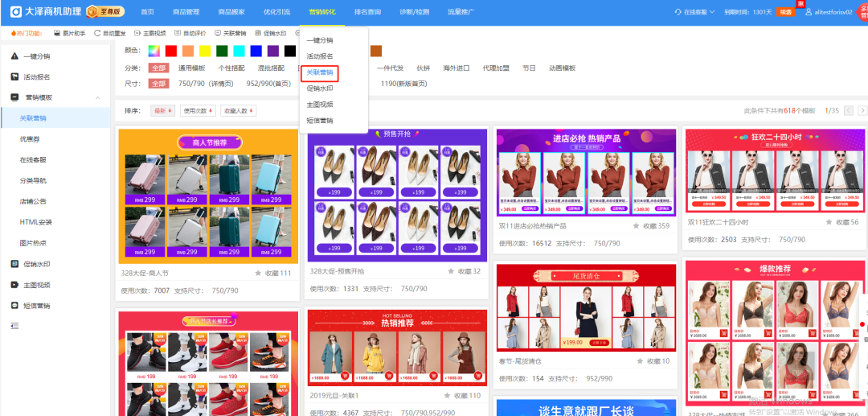Pick the purple color swatch
Screen dimensions: 868x416
(x=273, y=51)
